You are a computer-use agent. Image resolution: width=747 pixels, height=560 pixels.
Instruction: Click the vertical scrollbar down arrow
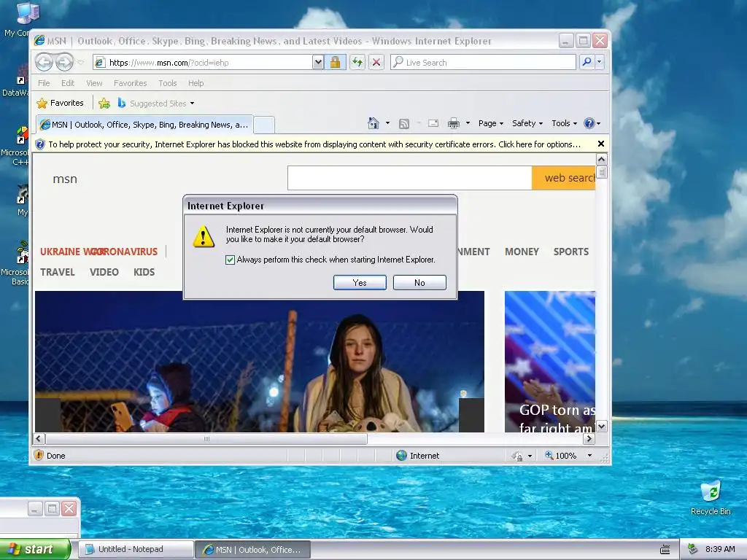point(602,426)
